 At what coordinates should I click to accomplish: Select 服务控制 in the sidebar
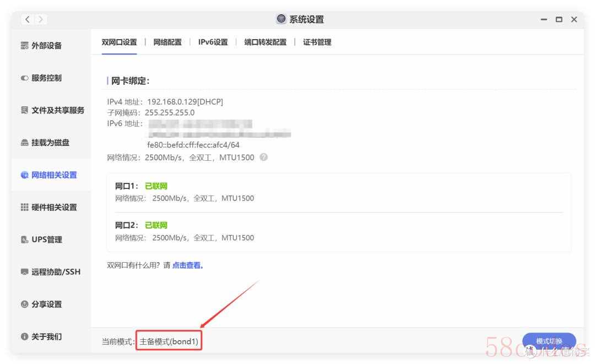click(x=46, y=78)
